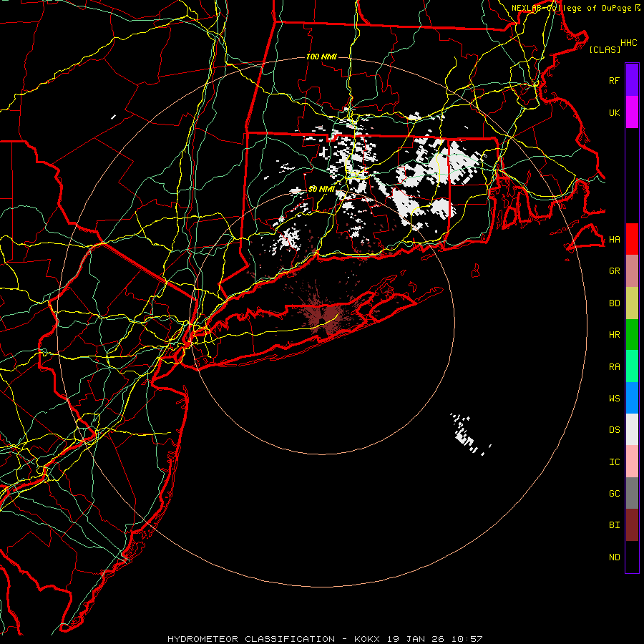Select the GC gray legend swatch

coord(632,493)
